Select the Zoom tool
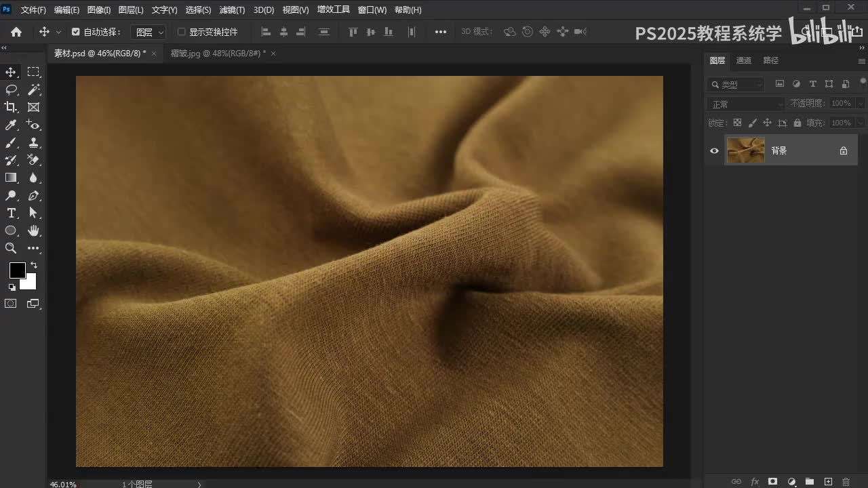 pos(11,248)
